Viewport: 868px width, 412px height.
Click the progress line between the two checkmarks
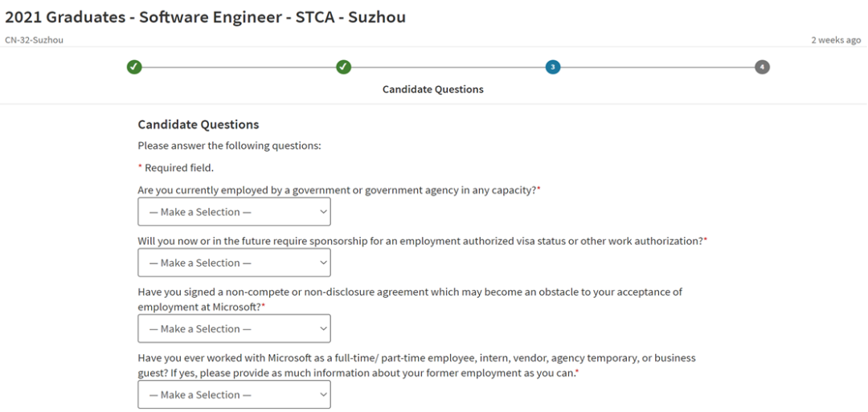(239, 67)
